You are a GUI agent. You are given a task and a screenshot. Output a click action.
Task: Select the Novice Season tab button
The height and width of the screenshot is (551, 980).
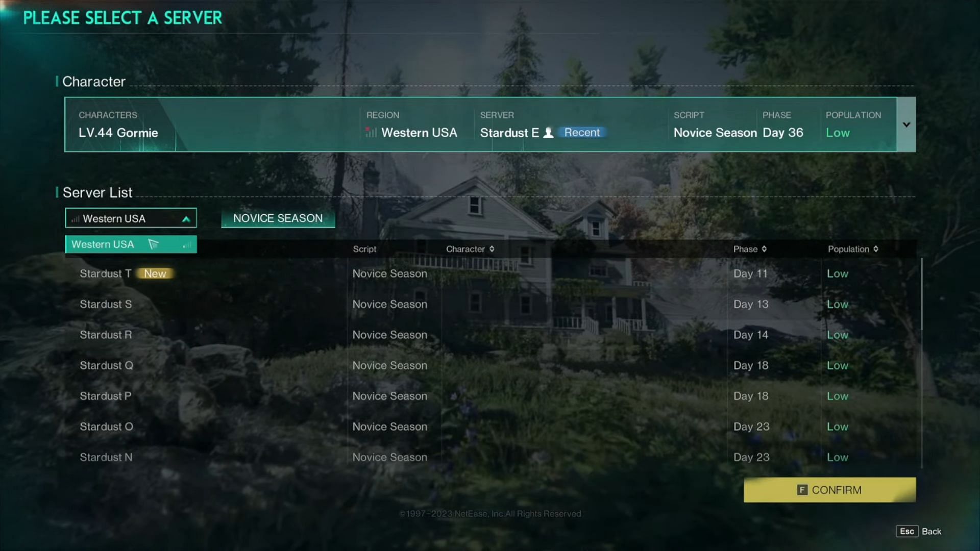click(278, 217)
